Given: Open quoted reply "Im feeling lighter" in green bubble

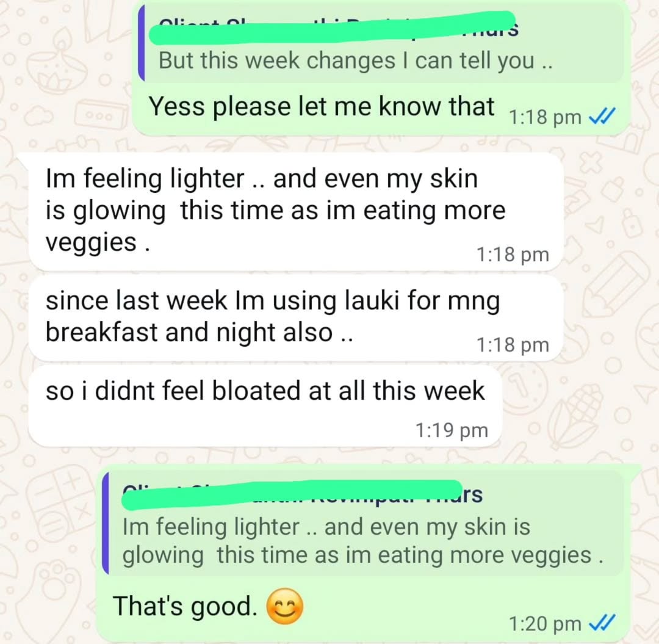Looking at the screenshot, I should pos(362,523).
